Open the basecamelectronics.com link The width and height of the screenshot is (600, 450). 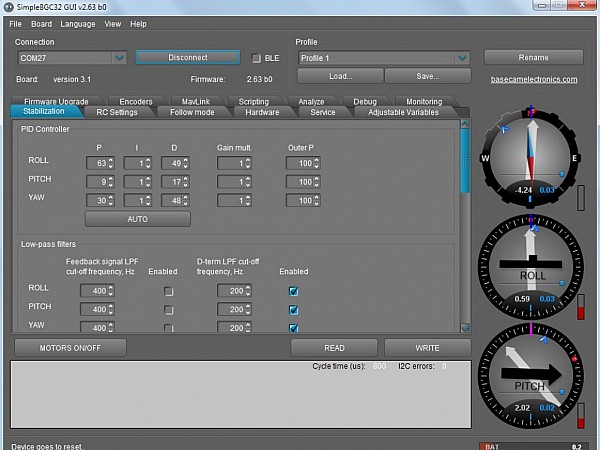[x=534, y=79]
